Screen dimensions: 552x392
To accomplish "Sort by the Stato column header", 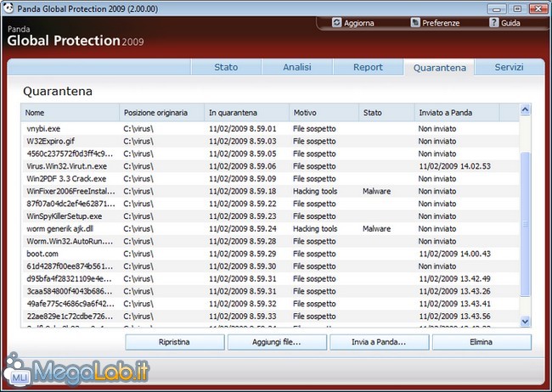I will (386, 113).
